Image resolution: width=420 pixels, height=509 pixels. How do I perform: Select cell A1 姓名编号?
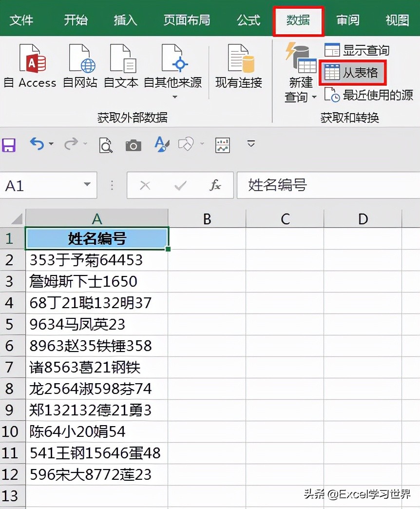click(96, 238)
